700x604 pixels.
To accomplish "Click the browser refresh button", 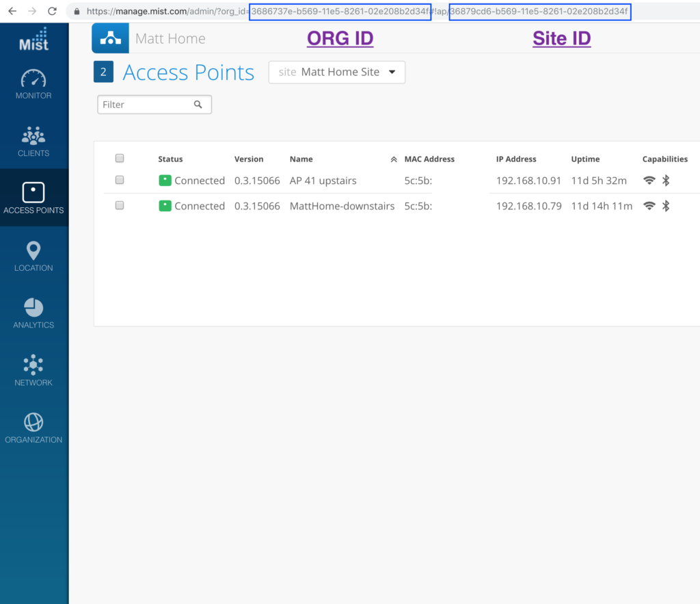I will tap(53, 11).
